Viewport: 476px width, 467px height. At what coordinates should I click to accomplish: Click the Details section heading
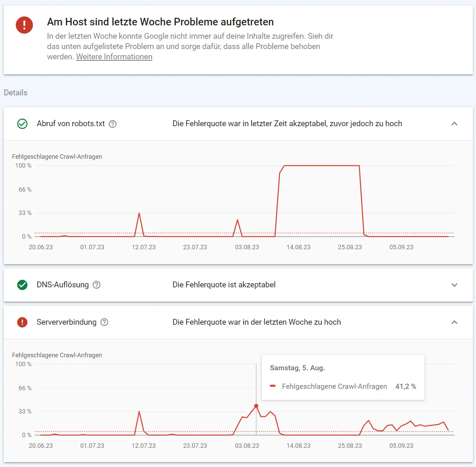pyautogui.click(x=16, y=93)
